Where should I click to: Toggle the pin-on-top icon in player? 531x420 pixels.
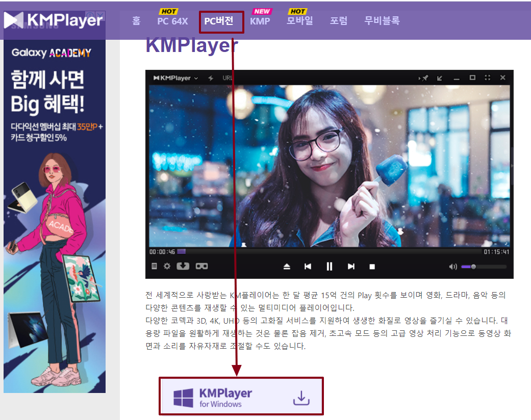pos(423,78)
